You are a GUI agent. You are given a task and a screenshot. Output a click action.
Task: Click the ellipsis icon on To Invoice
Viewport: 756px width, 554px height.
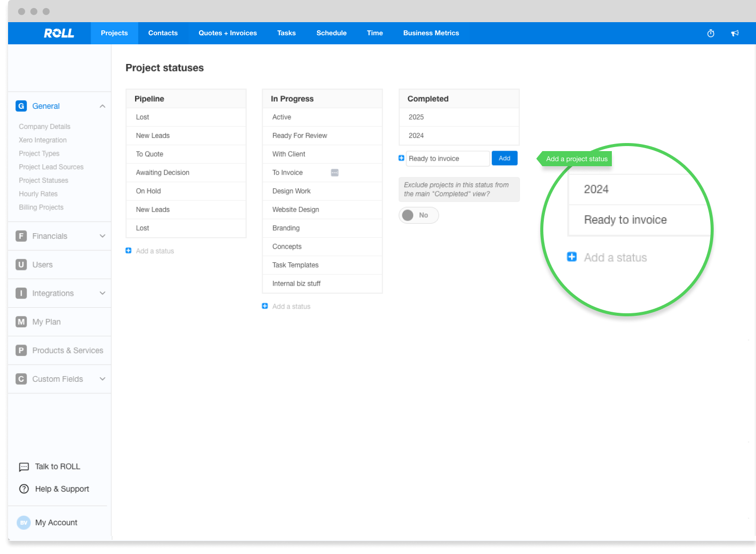click(335, 173)
